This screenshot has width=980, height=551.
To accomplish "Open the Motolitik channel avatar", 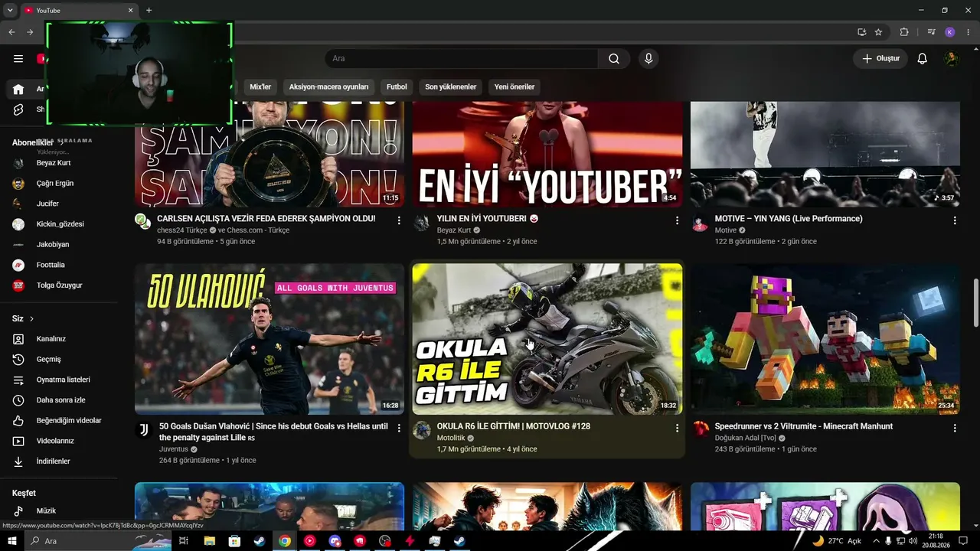I will 421,430.
